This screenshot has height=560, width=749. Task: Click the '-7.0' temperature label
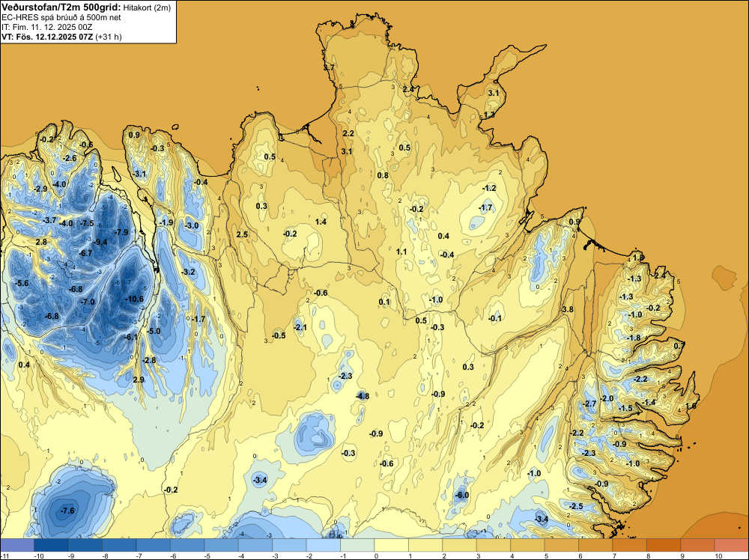[x=88, y=302]
